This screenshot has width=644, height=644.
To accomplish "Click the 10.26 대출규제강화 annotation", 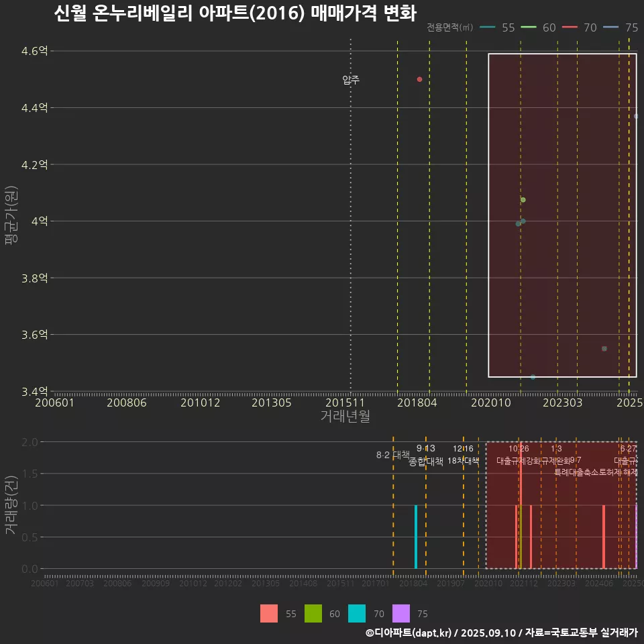I will pos(519,455).
